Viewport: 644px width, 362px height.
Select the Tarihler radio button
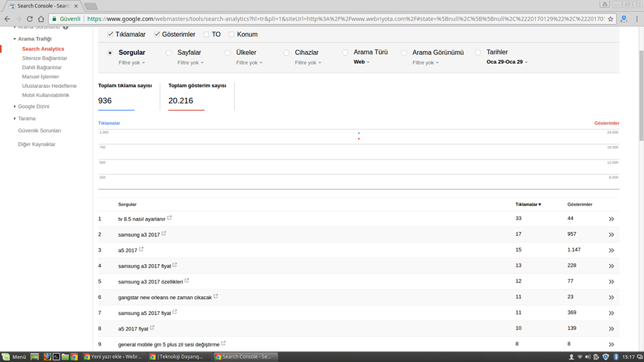coord(478,52)
